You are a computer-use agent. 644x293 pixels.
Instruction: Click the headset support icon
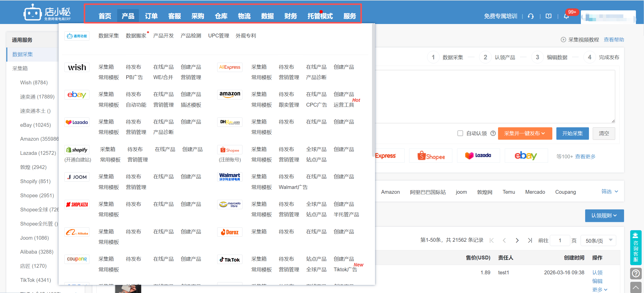(530, 16)
